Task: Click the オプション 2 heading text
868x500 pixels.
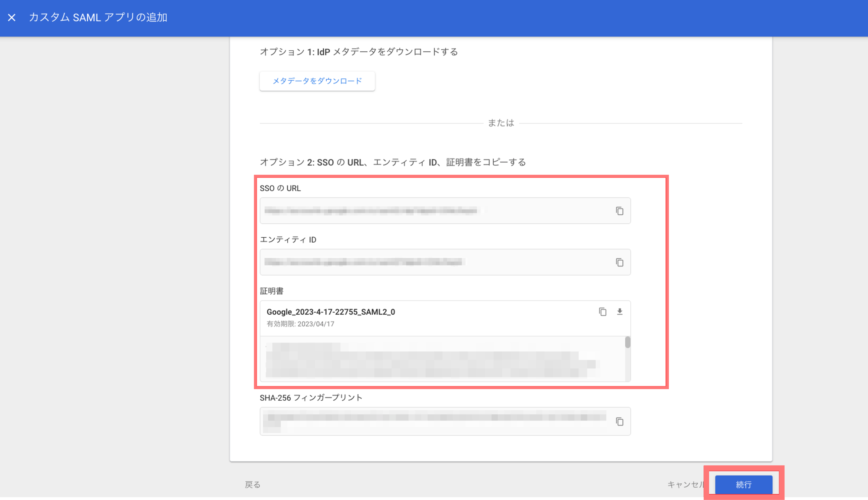Action: point(393,162)
